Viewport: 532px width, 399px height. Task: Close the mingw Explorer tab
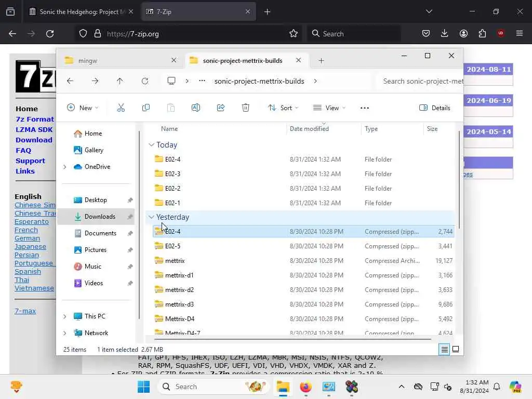click(174, 60)
